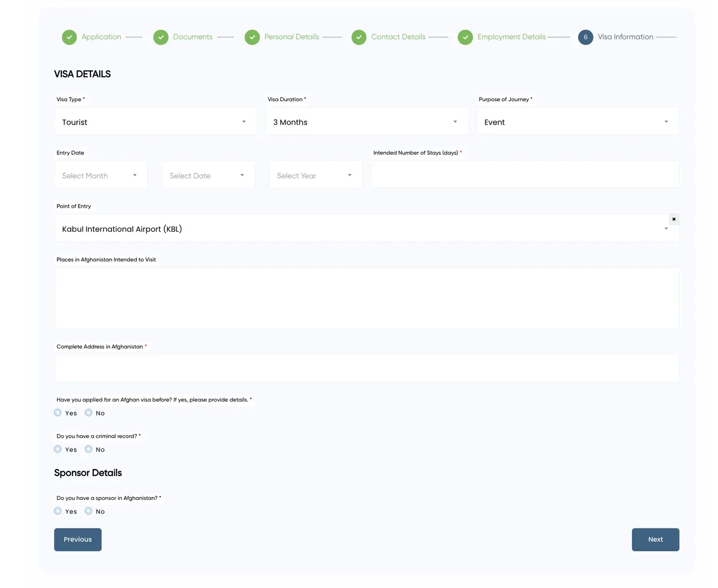Click the Personal Details checkmark icon
Screen dimensions: 718x588
pyautogui.click(x=252, y=37)
